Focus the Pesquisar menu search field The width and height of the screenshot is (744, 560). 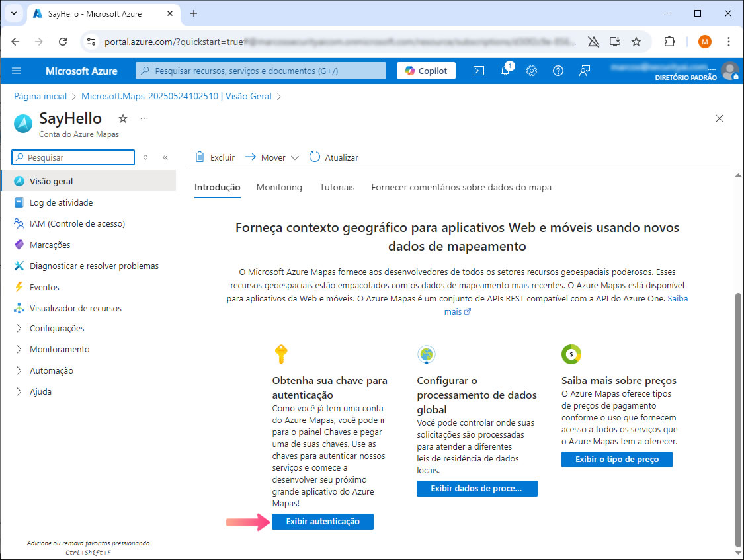(73, 157)
